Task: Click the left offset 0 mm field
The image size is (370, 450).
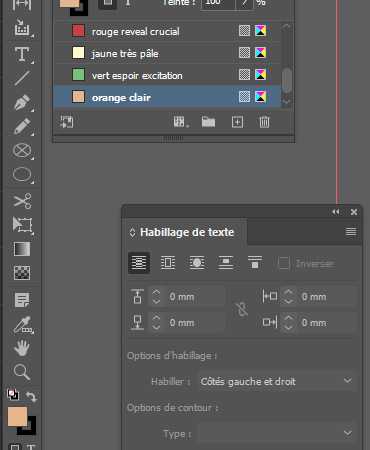Action: click(x=327, y=296)
